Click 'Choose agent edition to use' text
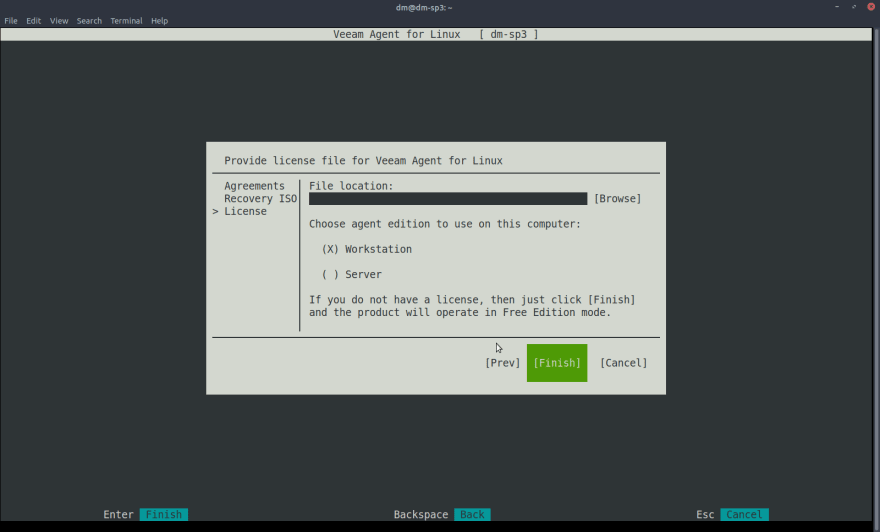880x532 pixels. (x=444, y=224)
